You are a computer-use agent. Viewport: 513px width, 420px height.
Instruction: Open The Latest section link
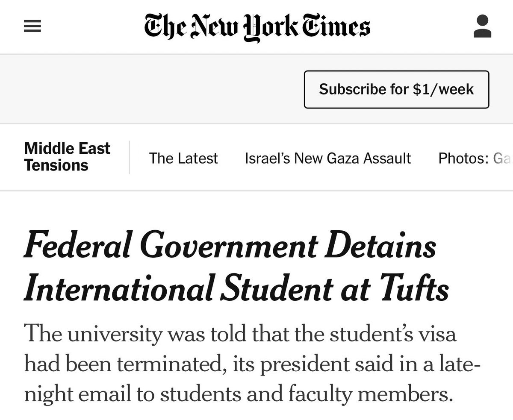click(183, 158)
